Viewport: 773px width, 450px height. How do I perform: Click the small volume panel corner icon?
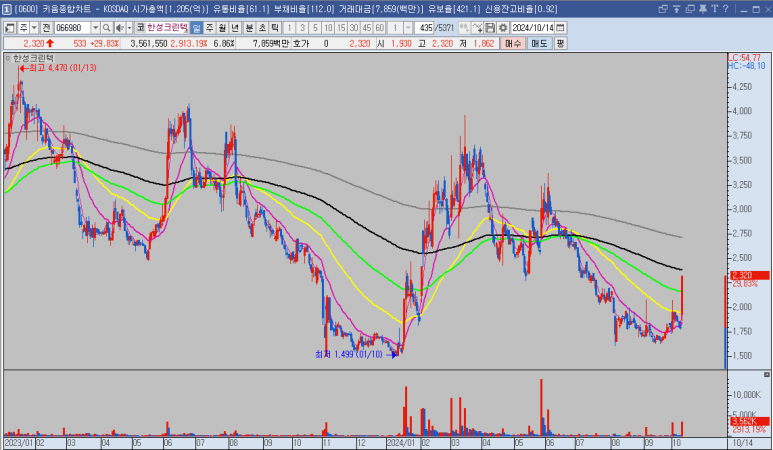pos(767,375)
